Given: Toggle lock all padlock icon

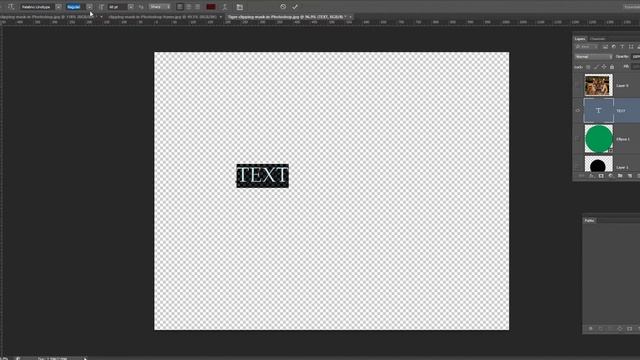Looking at the screenshot, I should pos(612,67).
